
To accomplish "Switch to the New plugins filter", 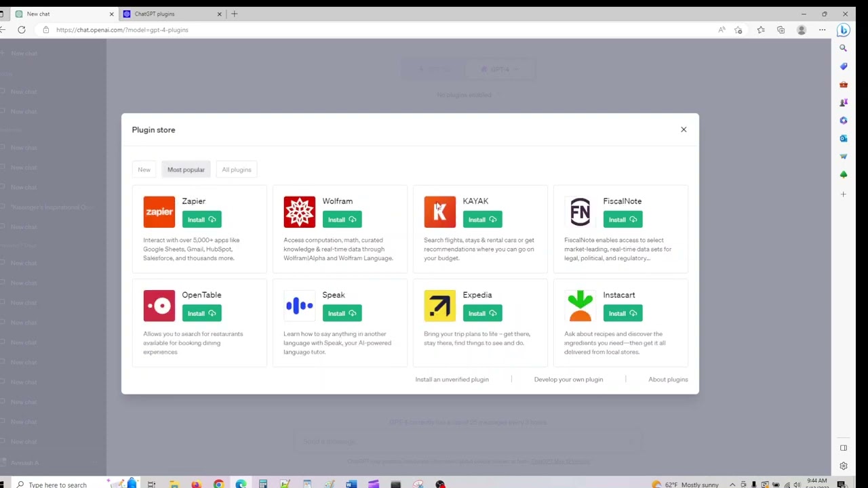I will tap(144, 169).
